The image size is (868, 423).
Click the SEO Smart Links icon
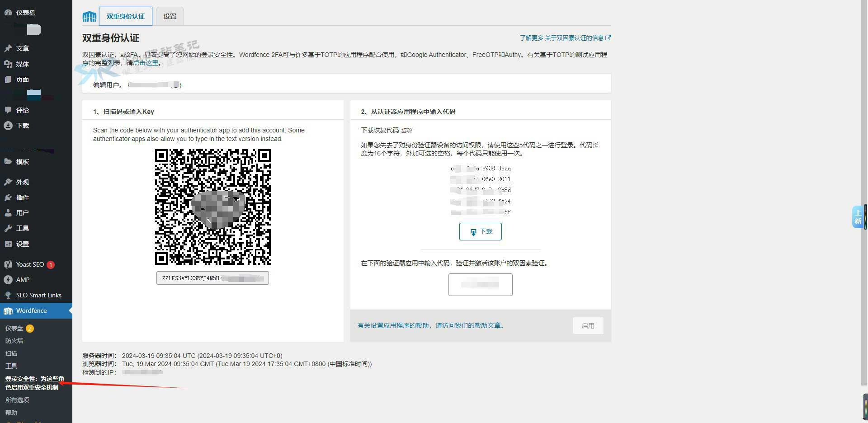click(x=8, y=295)
